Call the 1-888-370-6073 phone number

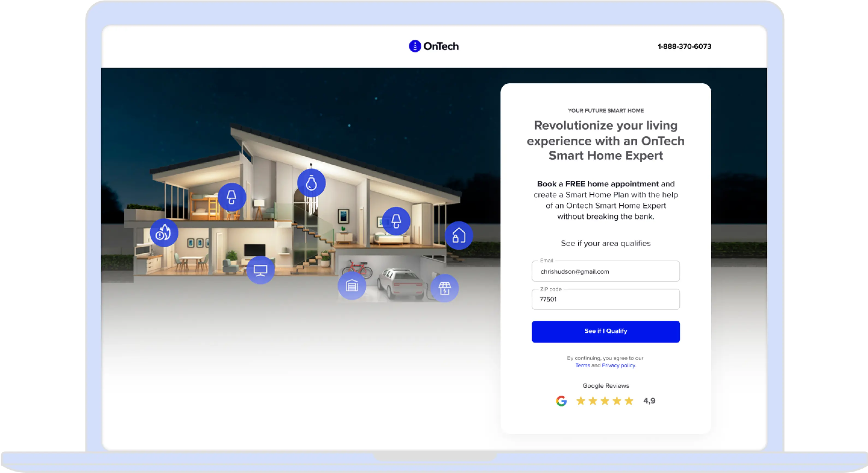(x=684, y=46)
